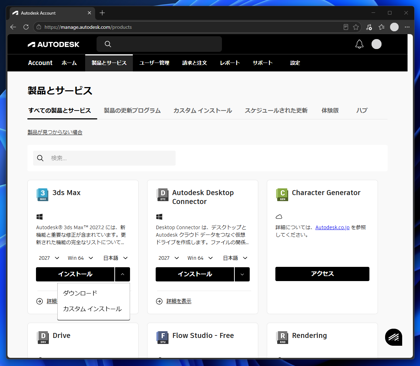Open the browser three-dot menu

[x=407, y=27]
